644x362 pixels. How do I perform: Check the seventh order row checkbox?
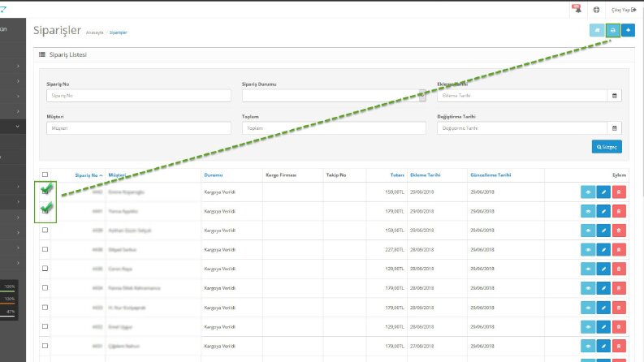point(45,307)
